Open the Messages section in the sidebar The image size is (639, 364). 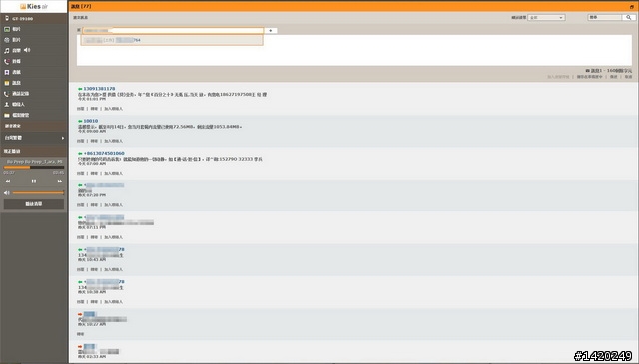(33, 83)
